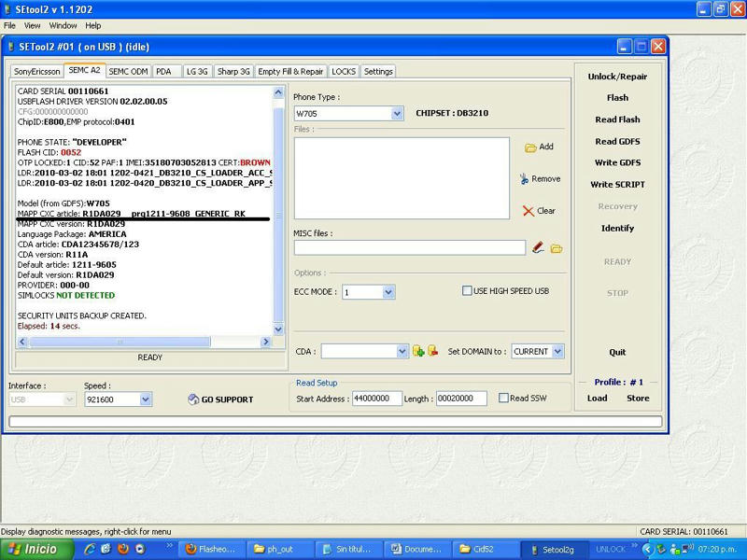This screenshot has width=747, height=560.
Task: Open the LOCKS tab
Action: click(344, 71)
